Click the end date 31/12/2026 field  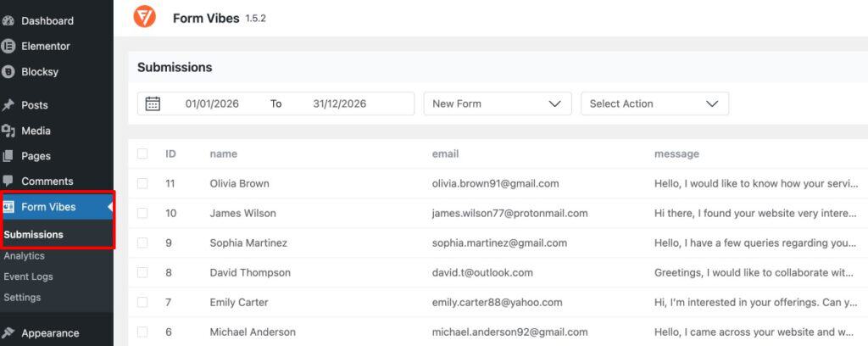coord(339,103)
